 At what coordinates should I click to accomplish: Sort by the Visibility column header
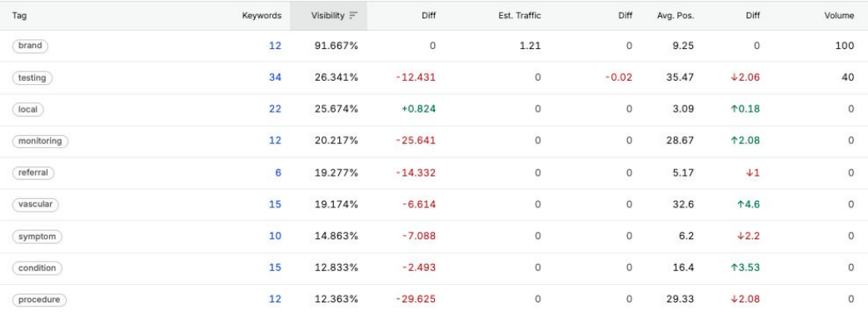(328, 16)
